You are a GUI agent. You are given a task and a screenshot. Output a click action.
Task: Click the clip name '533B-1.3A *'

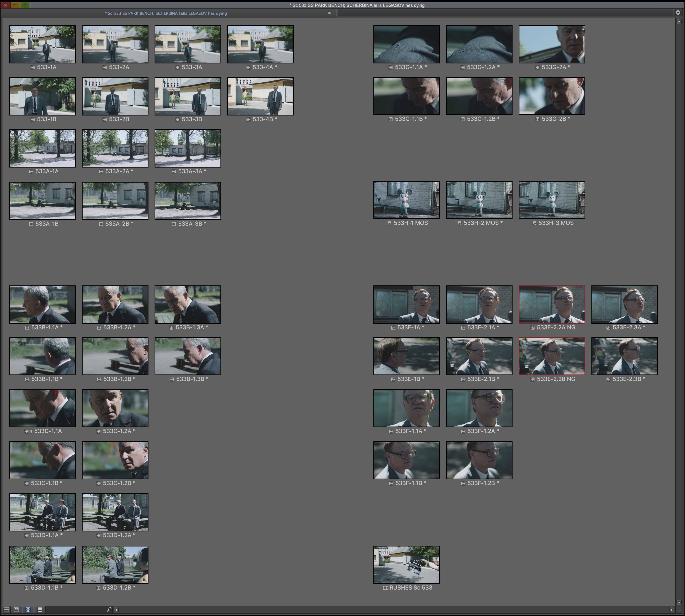(192, 328)
